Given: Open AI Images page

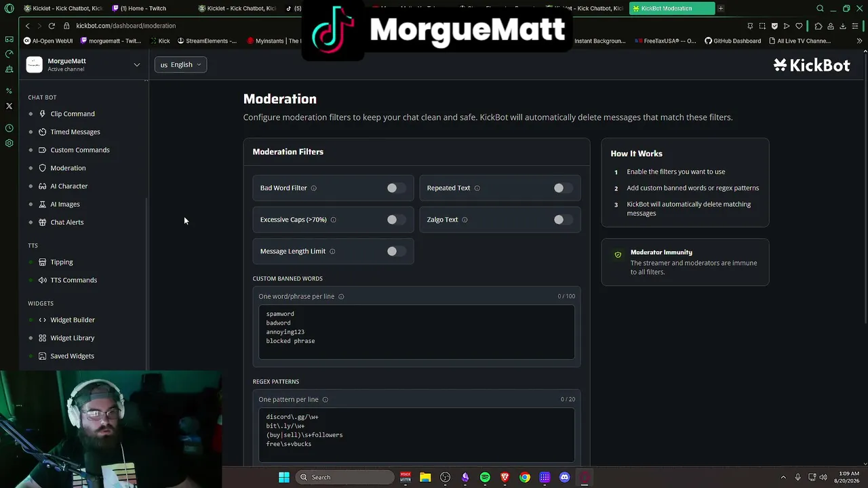Looking at the screenshot, I should coord(64,204).
